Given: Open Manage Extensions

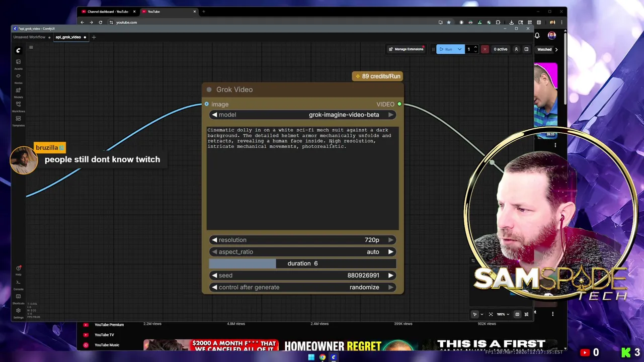Looking at the screenshot, I should pyautogui.click(x=406, y=49).
